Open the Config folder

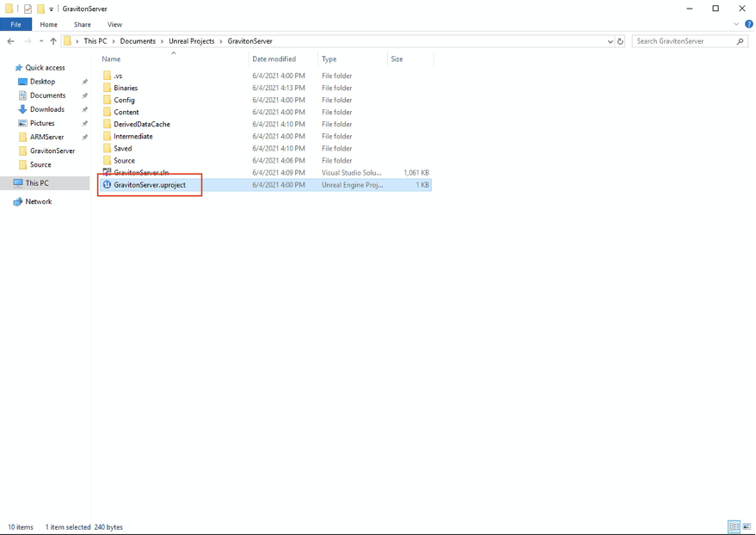click(x=125, y=100)
